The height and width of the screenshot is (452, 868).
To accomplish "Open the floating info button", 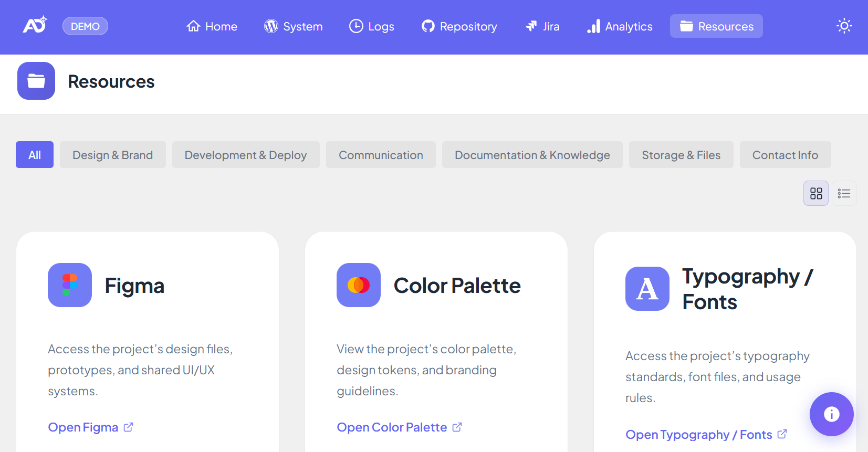I will point(831,414).
